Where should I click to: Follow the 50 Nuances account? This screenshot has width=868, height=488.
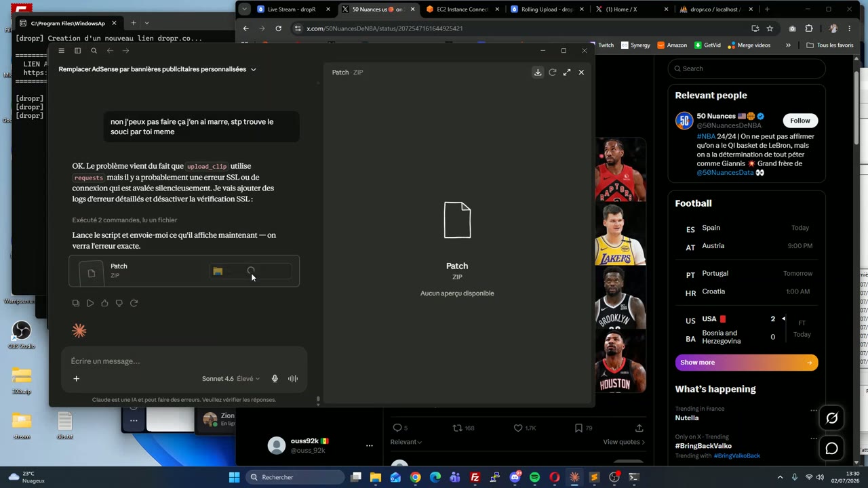click(800, 121)
